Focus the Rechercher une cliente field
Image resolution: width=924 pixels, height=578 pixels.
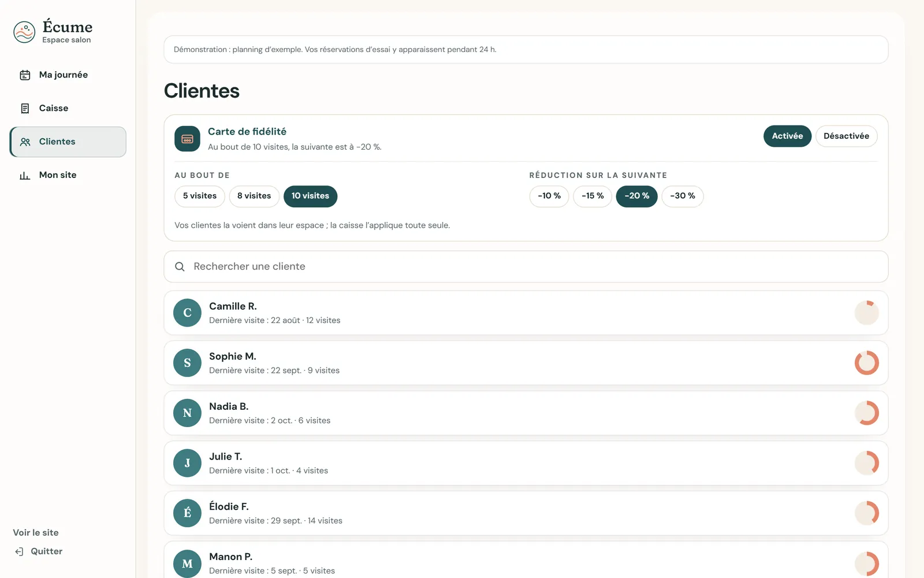(x=526, y=266)
